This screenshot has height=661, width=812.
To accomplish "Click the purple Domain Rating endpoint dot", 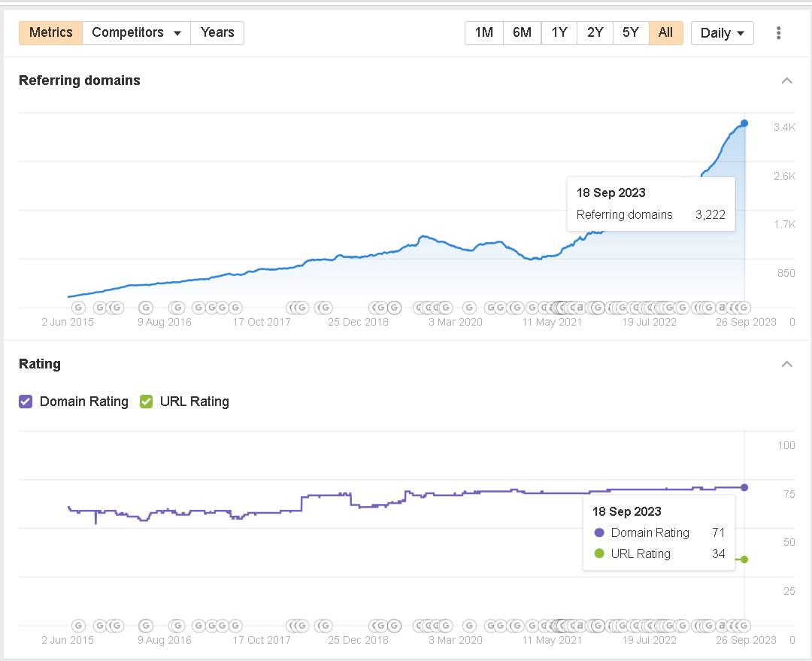I will click(744, 487).
